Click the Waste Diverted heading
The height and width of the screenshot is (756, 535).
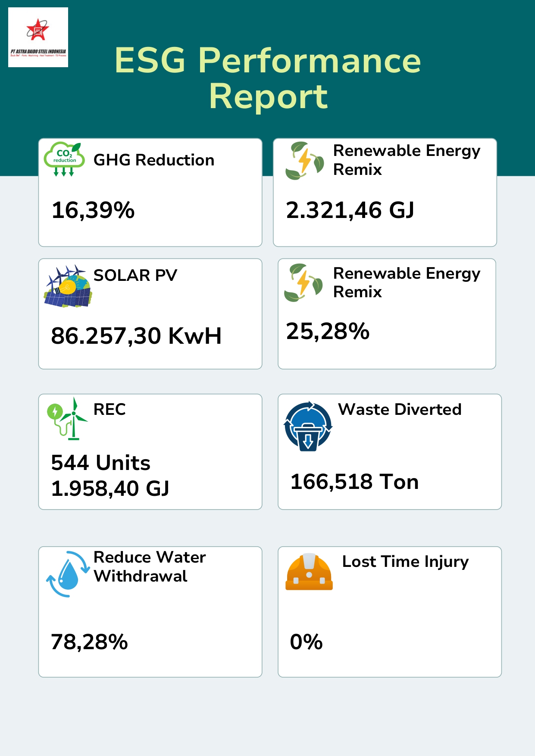[x=400, y=409]
